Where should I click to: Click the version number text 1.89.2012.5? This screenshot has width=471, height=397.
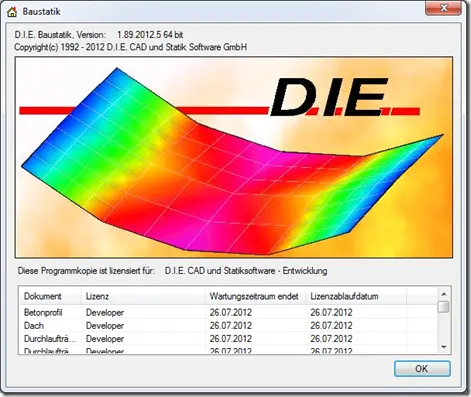(x=139, y=35)
